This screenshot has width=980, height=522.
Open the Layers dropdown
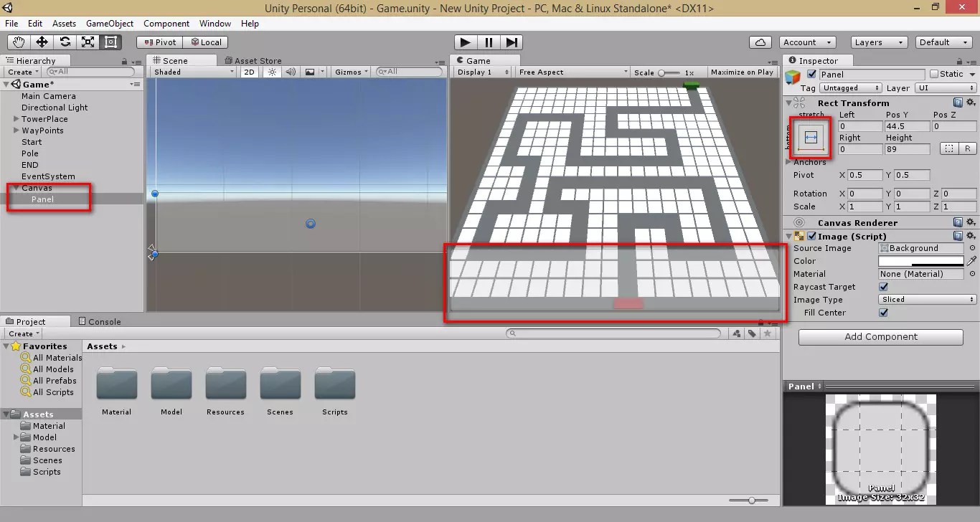(x=879, y=42)
